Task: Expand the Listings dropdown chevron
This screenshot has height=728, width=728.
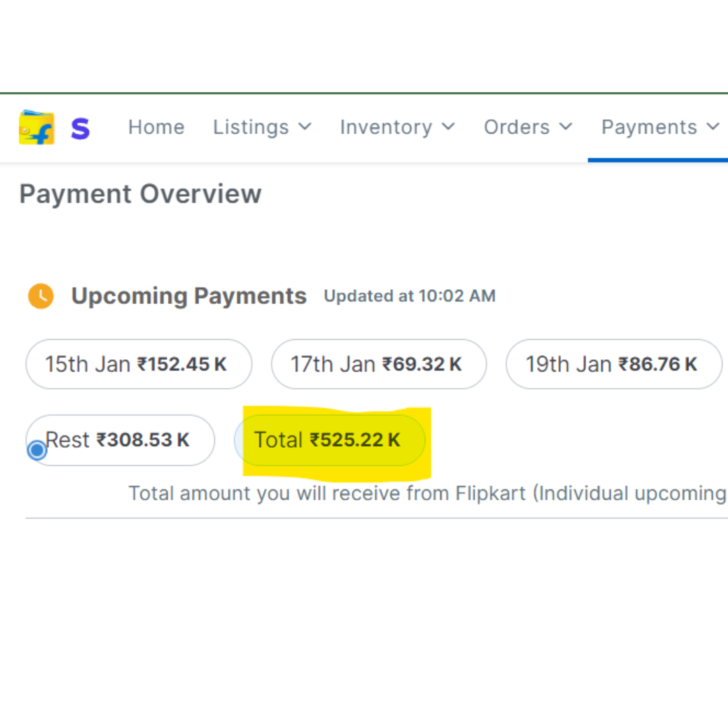Action: 305,127
